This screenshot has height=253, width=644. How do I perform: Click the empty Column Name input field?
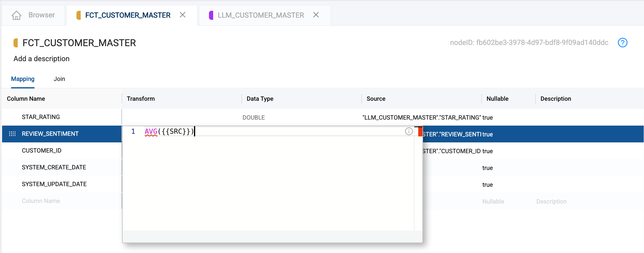click(41, 201)
